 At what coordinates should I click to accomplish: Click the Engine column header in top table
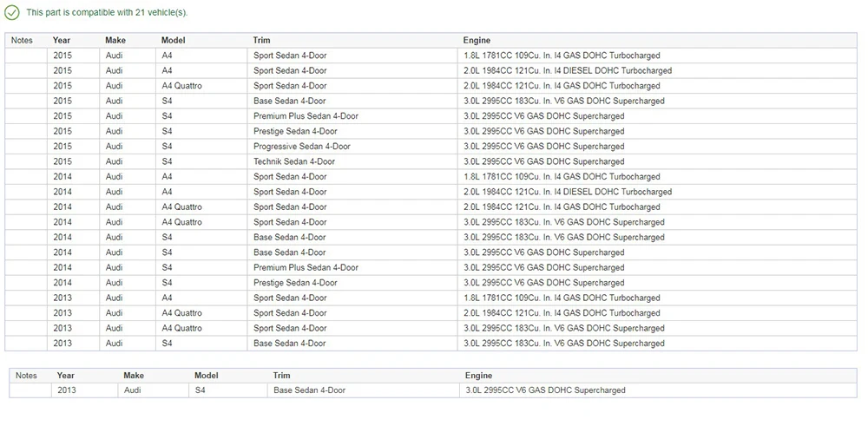(477, 40)
